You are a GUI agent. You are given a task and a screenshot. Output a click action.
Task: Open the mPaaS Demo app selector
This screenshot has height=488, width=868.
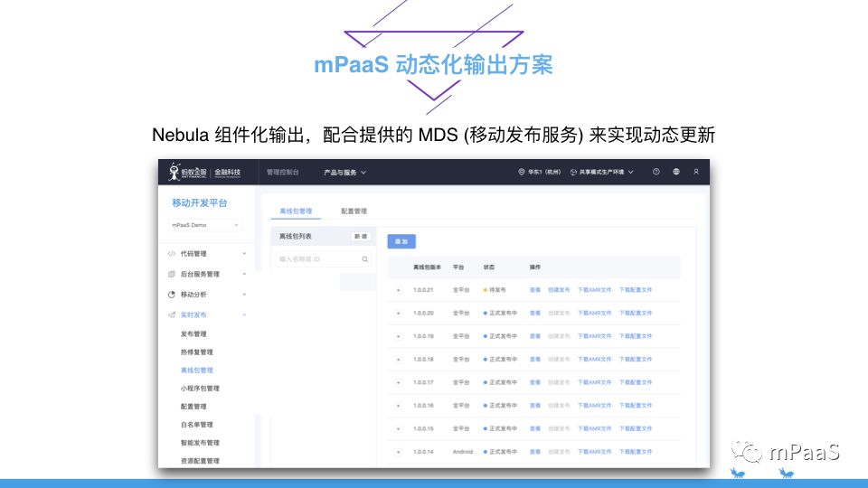click(x=205, y=225)
